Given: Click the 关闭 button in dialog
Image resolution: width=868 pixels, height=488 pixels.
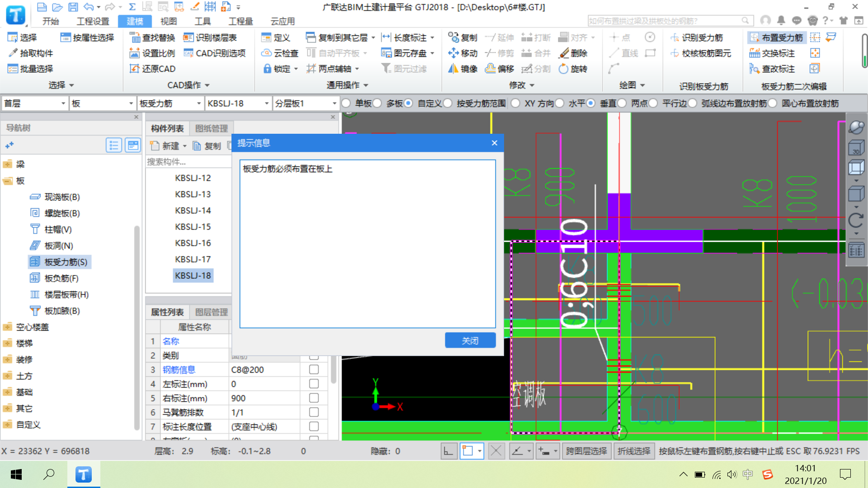Looking at the screenshot, I should pyautogui.click(x=470, y=341).
